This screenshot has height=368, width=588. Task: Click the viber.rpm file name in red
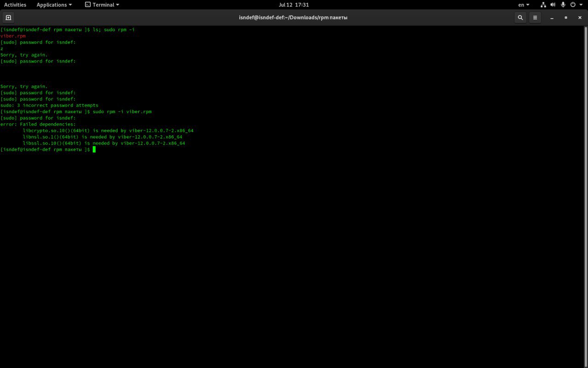click(x=13, y=36)
